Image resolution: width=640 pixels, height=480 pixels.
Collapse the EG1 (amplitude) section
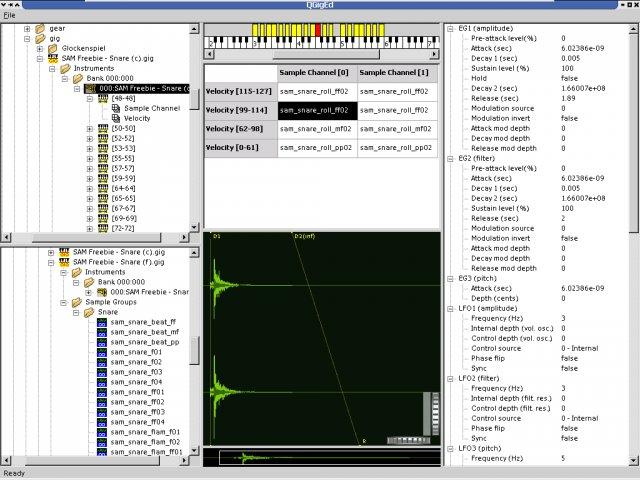449,29
